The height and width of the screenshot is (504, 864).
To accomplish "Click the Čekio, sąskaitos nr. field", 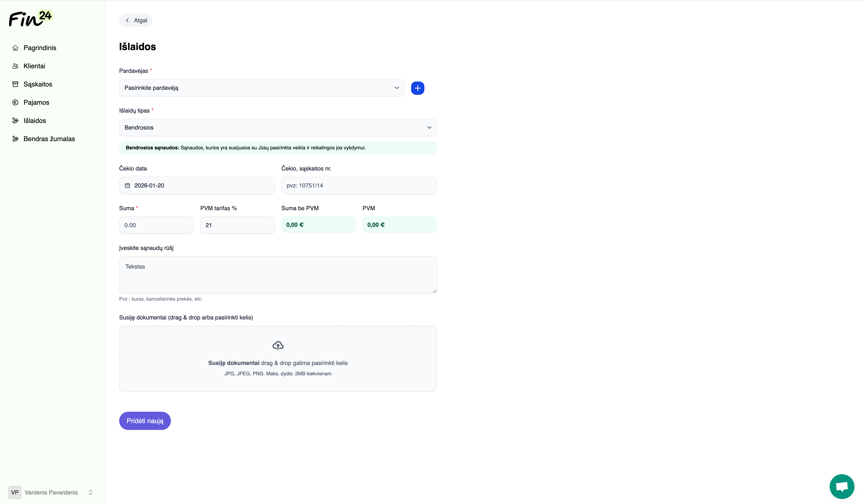I will tap(359, 186).
